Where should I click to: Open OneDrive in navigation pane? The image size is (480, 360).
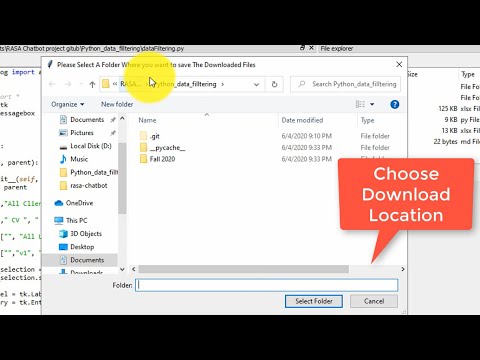[79, 203]
